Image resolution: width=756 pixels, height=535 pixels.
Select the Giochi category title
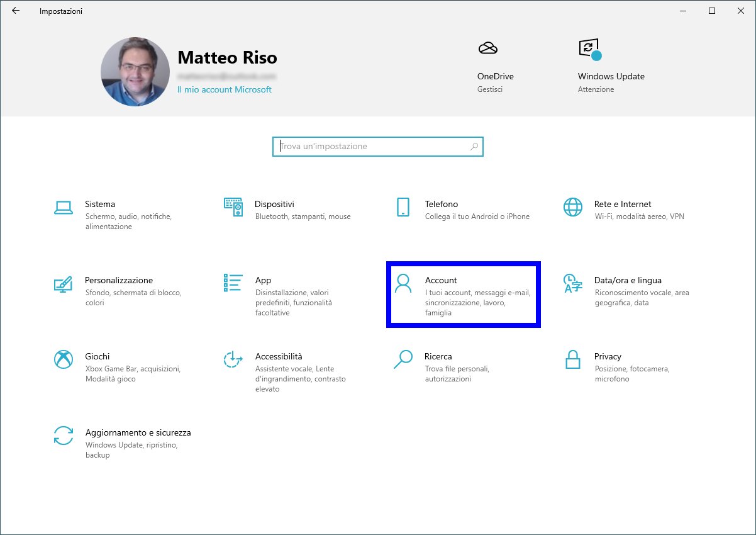pyautogui.click(x=97, y=356)
